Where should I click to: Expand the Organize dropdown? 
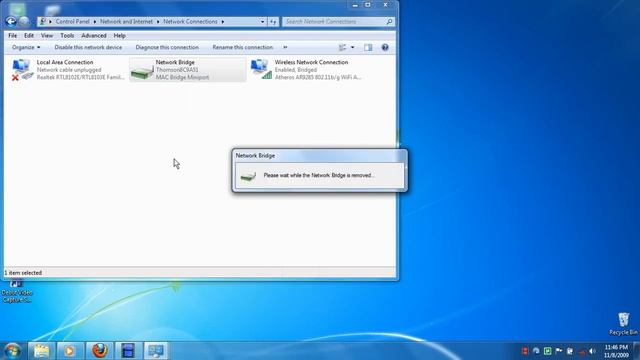click(x=26, y=47)
